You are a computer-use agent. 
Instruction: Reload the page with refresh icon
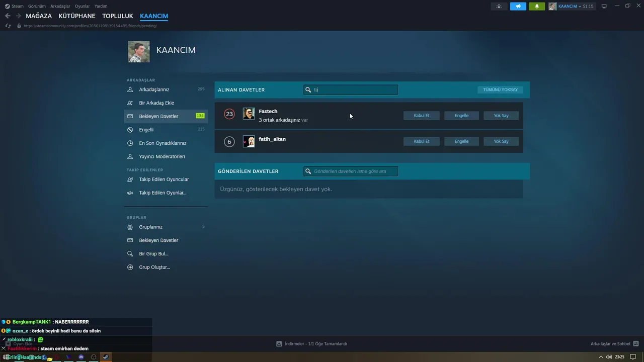coord(8,26)
